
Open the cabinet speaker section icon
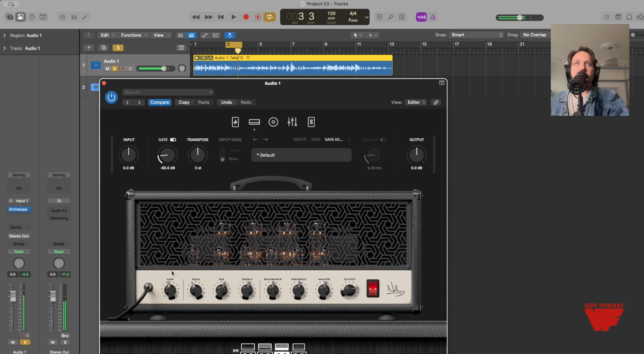pos(273,122)
